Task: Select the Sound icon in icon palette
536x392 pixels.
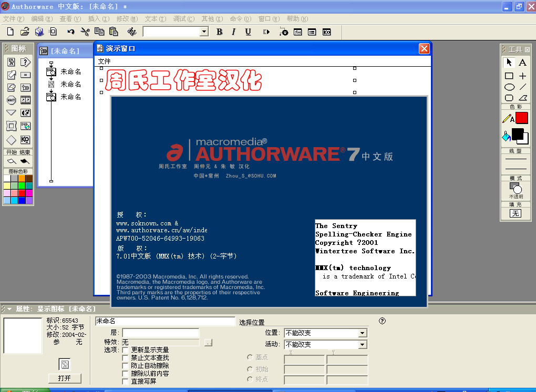Action: click(25, 112)
